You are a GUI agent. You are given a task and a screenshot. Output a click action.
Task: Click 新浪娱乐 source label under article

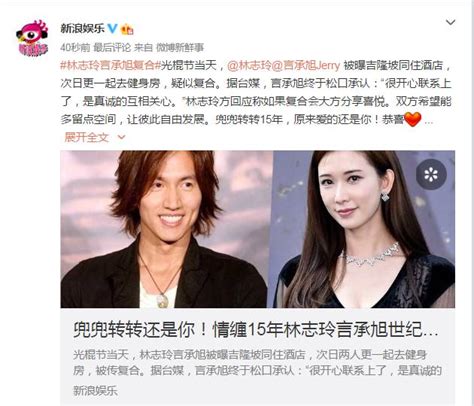click(95, 391)
